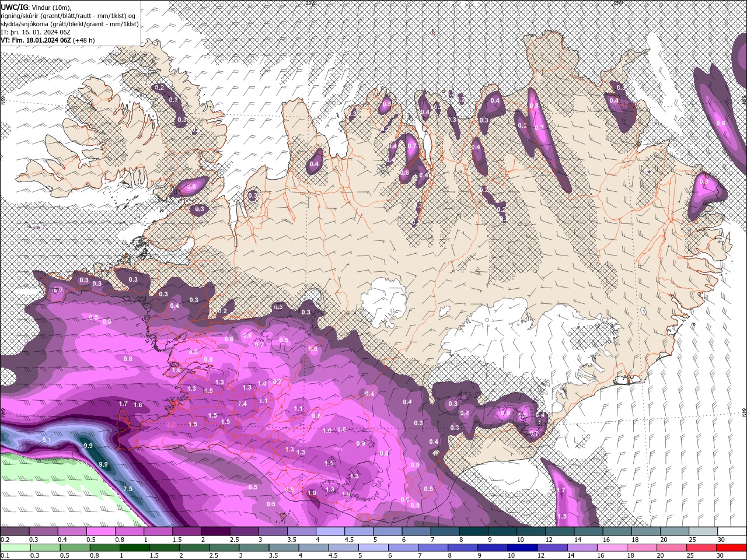Select lower legend swatch starting at 4.5
This screenshot has width=747, height=560.
[344, 548]
